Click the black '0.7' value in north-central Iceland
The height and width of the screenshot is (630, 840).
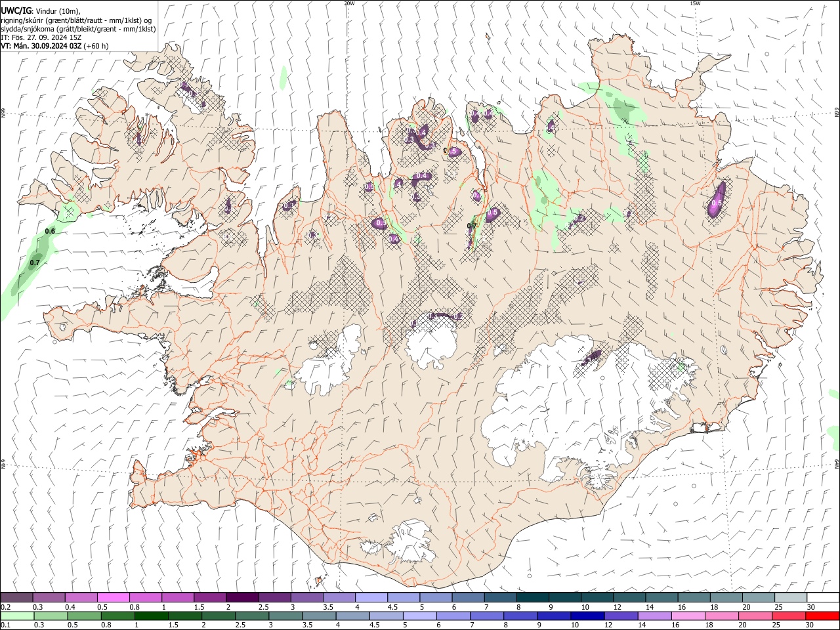pyautogui.click(x=471, y=226)
